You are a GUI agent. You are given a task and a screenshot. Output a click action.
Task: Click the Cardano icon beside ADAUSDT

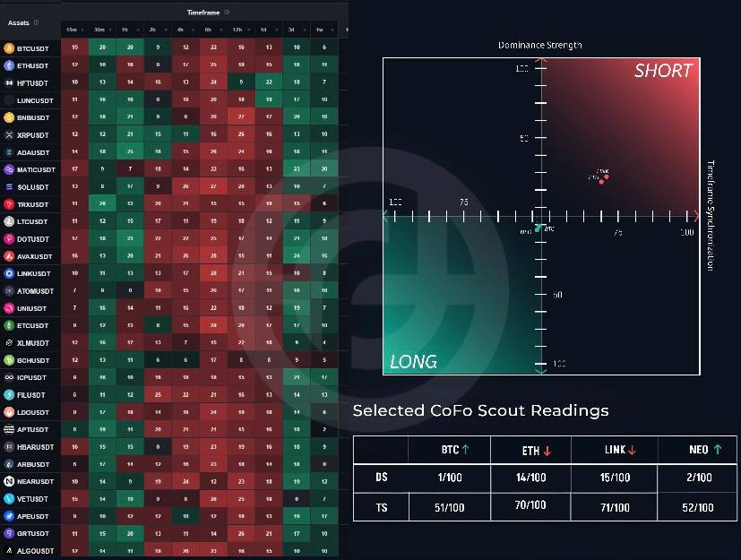click(9, 152)
